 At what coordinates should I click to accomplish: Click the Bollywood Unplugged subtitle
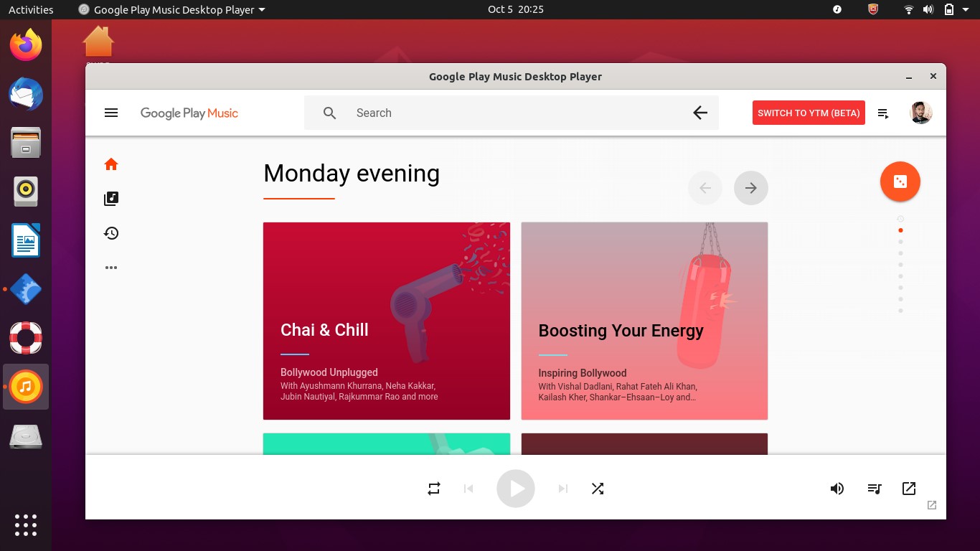(x=329, y=372)
